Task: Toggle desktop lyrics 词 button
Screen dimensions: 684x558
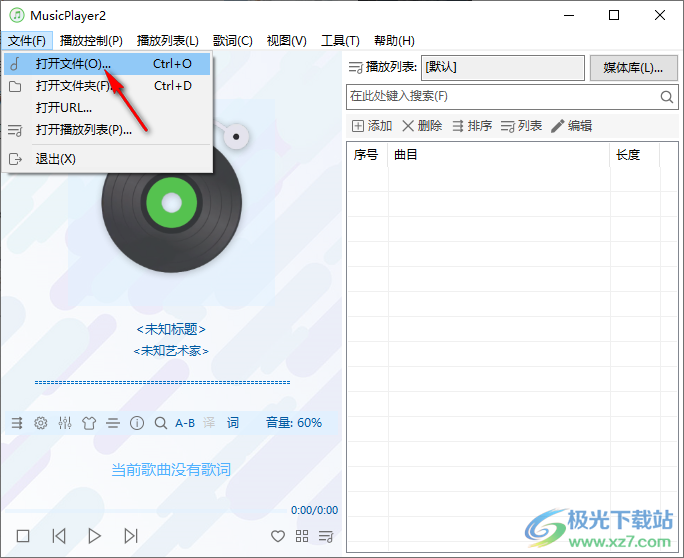Action: [x=233, y=423]
